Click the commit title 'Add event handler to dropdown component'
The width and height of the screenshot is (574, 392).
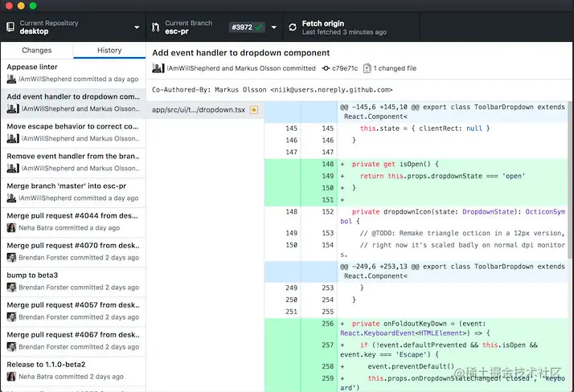point(241,53)
